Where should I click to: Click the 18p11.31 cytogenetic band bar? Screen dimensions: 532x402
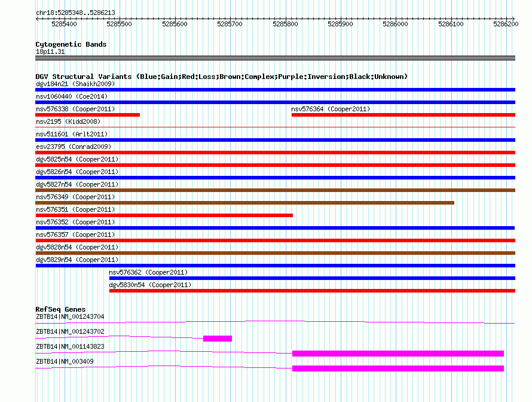click(x=275, y=58)
